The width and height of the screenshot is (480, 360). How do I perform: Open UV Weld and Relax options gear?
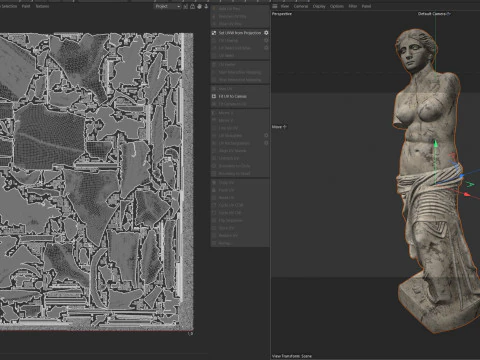click(266, 48)
